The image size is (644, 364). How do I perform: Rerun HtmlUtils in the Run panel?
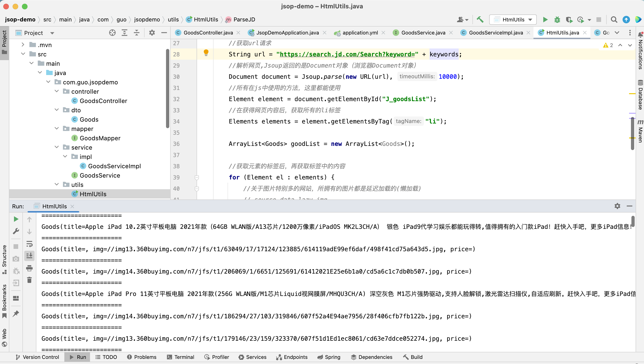click(16, 219)
